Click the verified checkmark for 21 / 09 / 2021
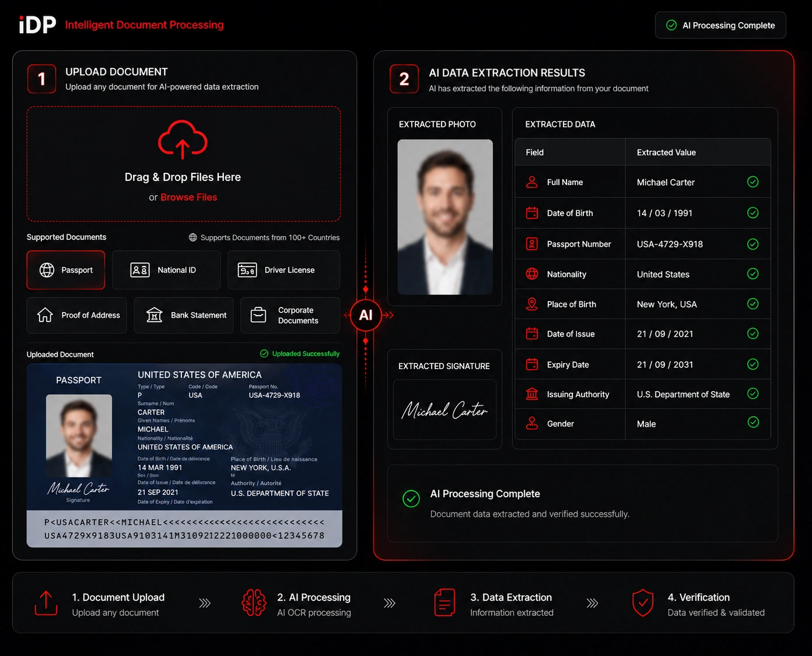Screen dimensions: 812x656 753,334
